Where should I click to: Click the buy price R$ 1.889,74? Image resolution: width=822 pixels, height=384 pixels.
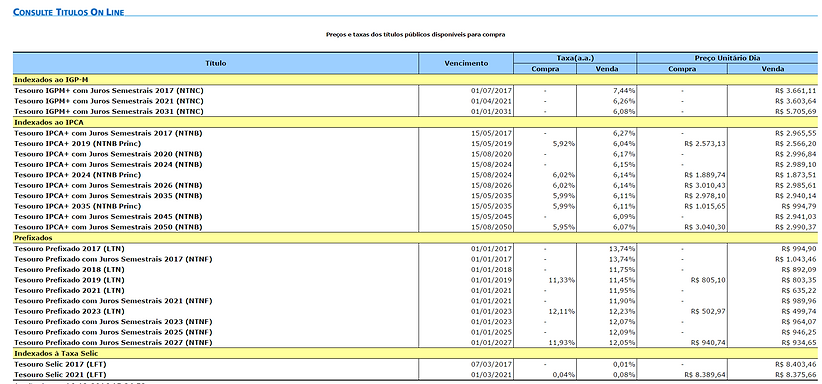(x=705, y=175)
